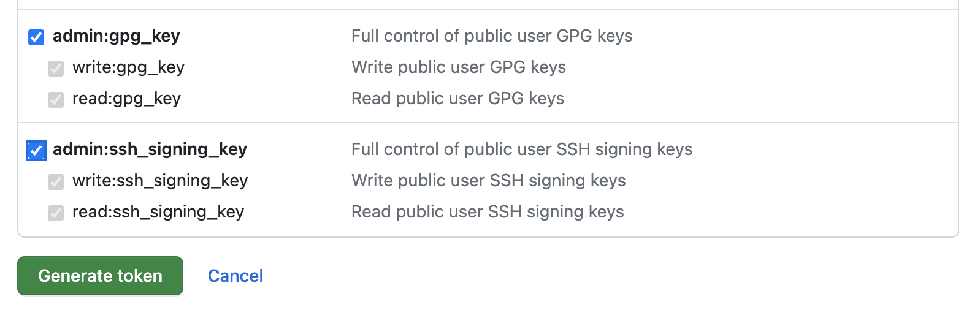The height and width of the screenshot is (310, 980).
Task: Uncheck the admin:gpg_key checkbox
Action: point(36,37)
